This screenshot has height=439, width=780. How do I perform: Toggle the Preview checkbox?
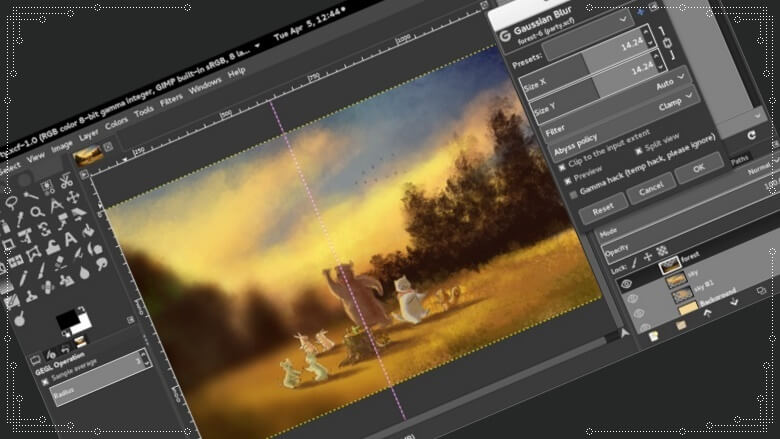coord(568,181)
